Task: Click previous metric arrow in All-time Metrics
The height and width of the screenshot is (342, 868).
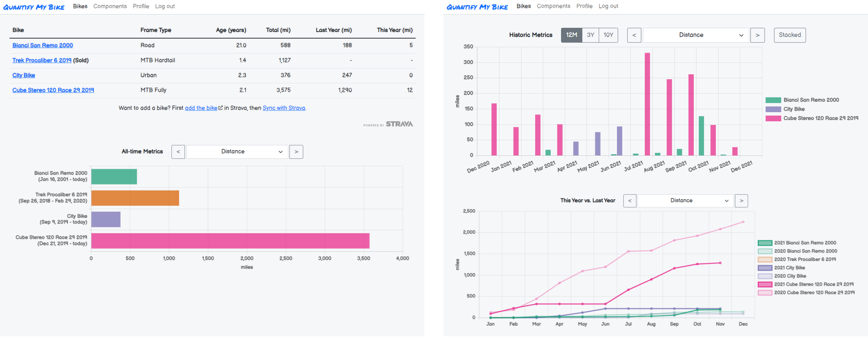Action: coord(178,152)
